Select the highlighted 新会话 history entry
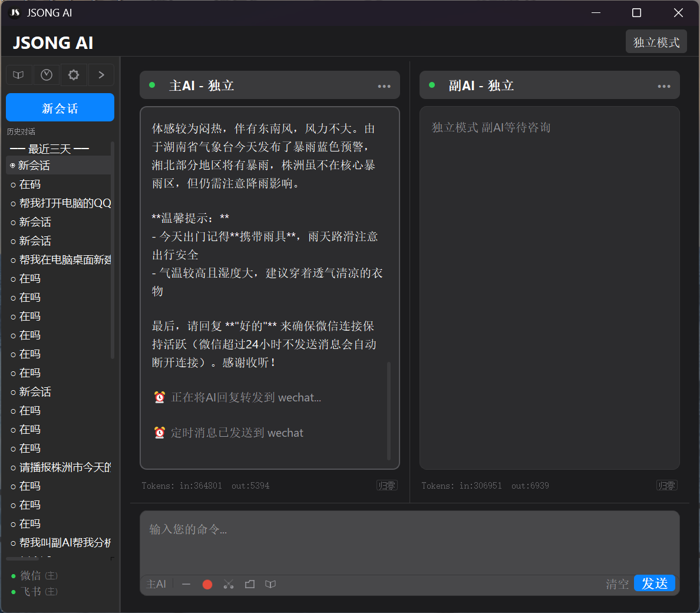The image size is (700, 613). coord(58,165)
